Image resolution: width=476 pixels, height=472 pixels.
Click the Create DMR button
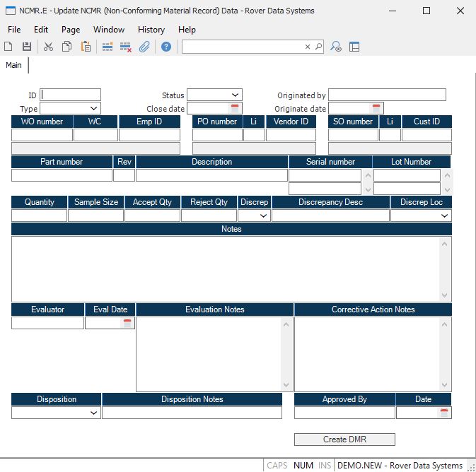(344, 439)
